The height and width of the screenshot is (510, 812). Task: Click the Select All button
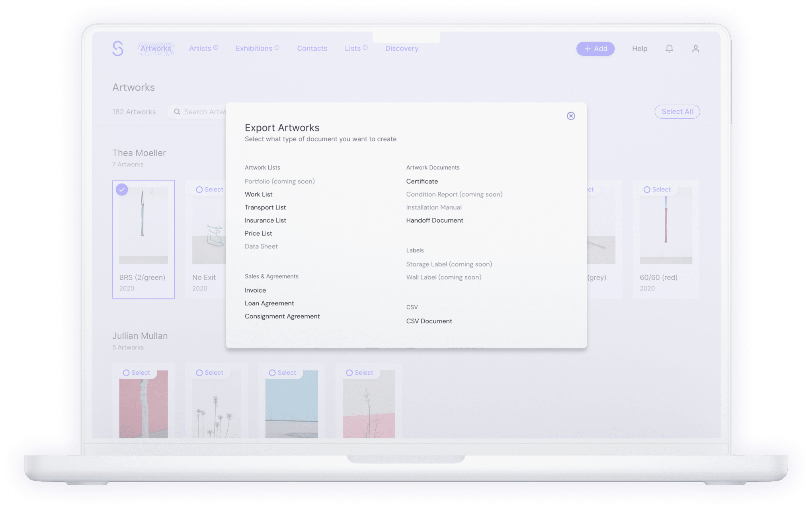677,111
